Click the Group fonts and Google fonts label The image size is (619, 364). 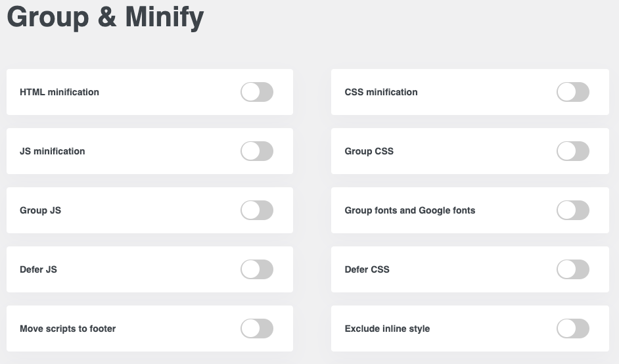[410, 210]
